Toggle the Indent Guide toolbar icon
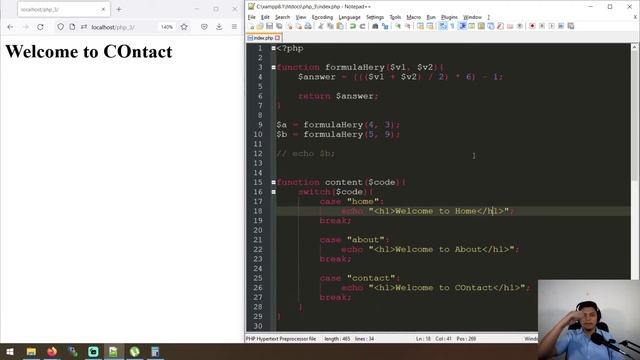Screen dimensions: 640x360 (x=462, y=26)
